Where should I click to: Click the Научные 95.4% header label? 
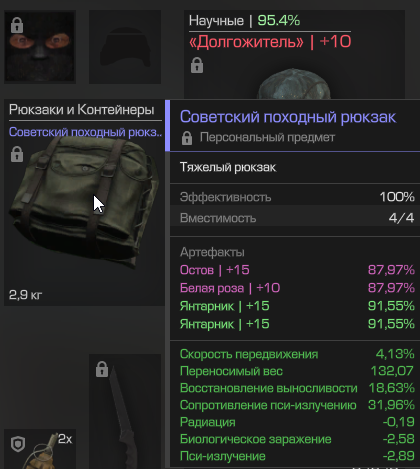pyautogui.click(x=244, y=21)
